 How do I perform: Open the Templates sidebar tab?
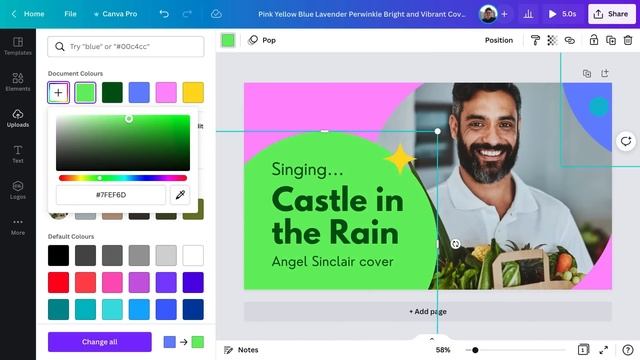point(18,46)
